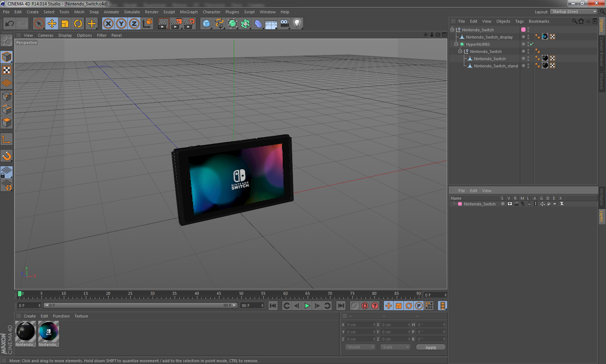Collapse the HyperNURBS hierarchy

pyautogui.click(x=456, y=44)
